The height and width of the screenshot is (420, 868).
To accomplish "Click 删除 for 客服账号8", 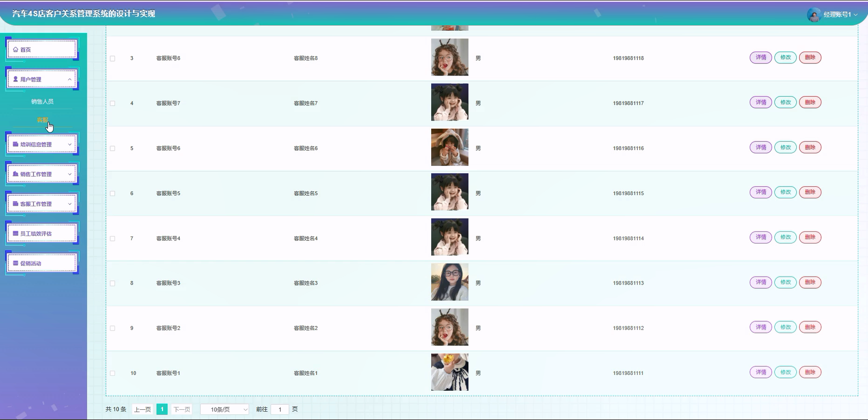I will tap(810, 57).
